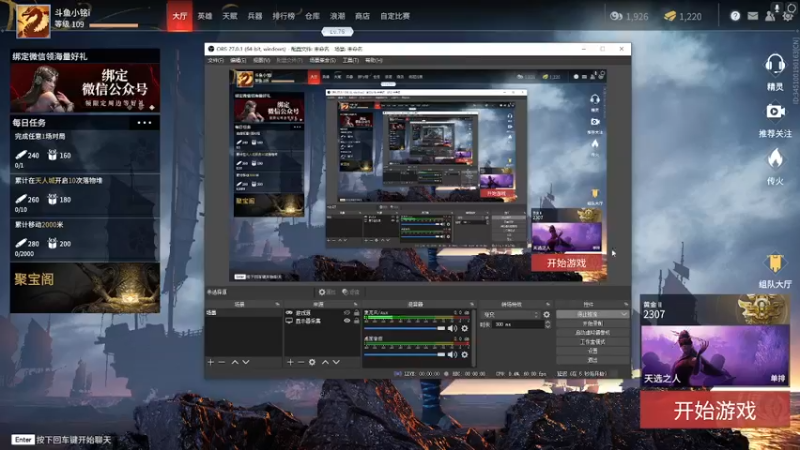The image size is (800, 450).
Task: Open the help question mark icon in game
Action: pos(735,16)
